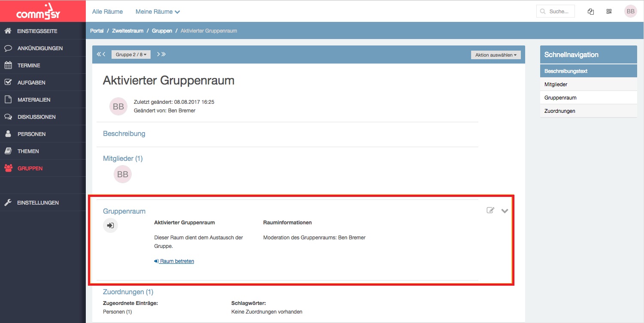The height and width of the screenshot is (323, 644).
Task: Click the Beschreibung section heading
Action: tap(124, 133)
